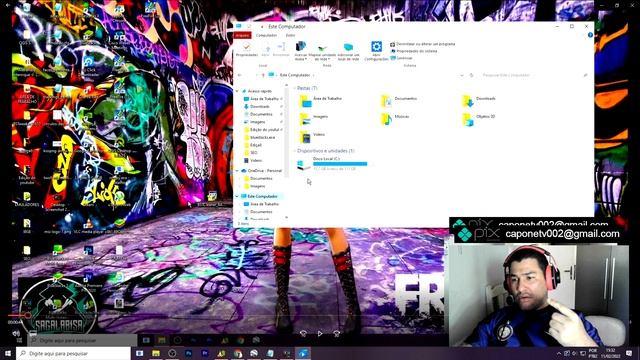Image resolution: width=640 pixels, height=360 pixels.
Task: Collapse the Acesso rápido tree node
Action: (x=237, y=91)
